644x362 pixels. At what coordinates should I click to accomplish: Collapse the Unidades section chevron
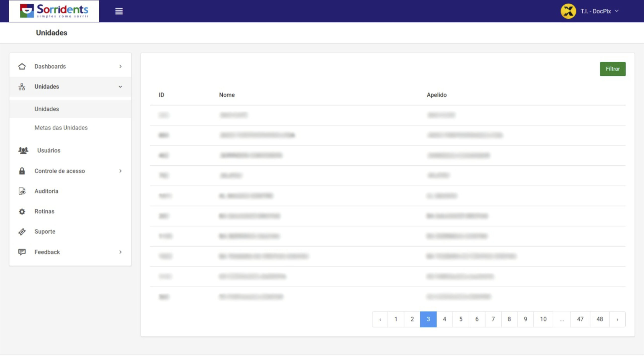(120, 87)
